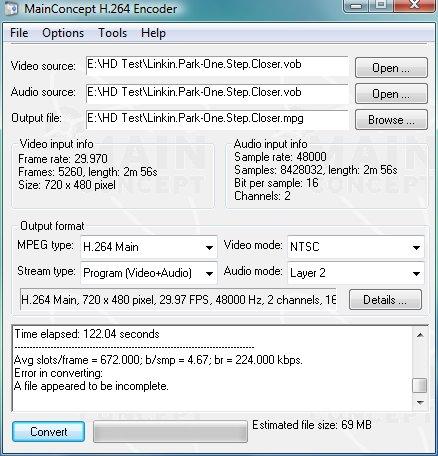Screen dimensions: 438x456
Task: Click the Audio source path field
Action: tap(217, 93)
